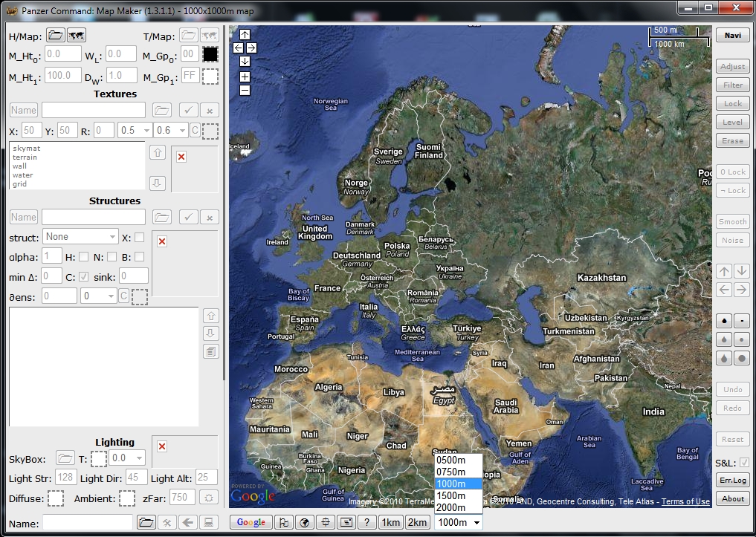Toggle the B checkbox in Structures
Viewport: 756px width, 537px height.
tap(139, 257)
